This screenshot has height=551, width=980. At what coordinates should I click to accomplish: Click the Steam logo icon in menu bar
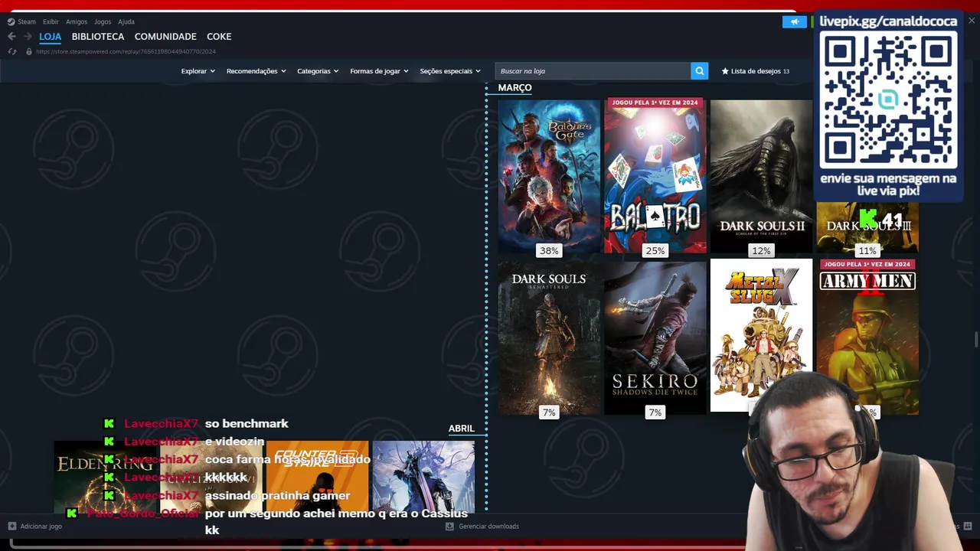pos(11,21)
